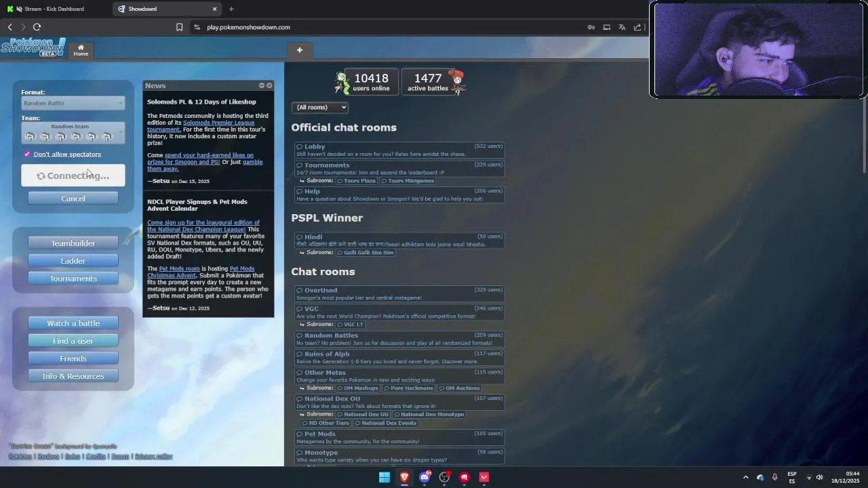Click the share icon in address bar
868x488 pixels.
637,27
